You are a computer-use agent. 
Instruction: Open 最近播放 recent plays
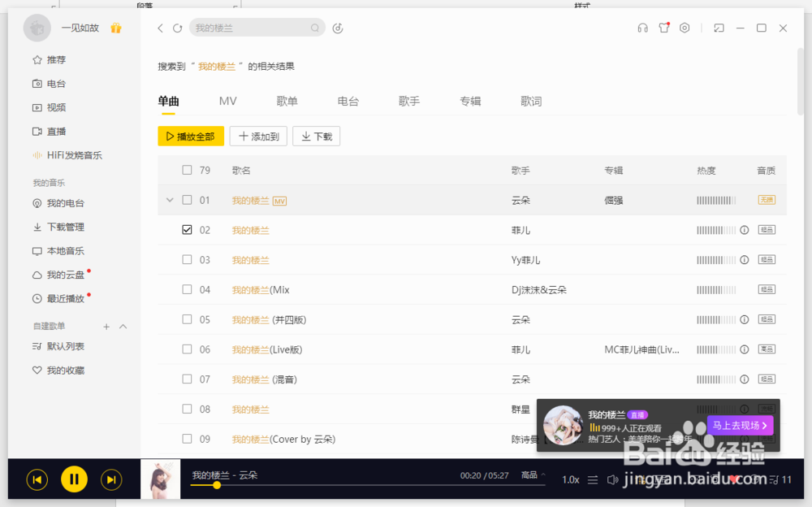[x=58, y=299]
